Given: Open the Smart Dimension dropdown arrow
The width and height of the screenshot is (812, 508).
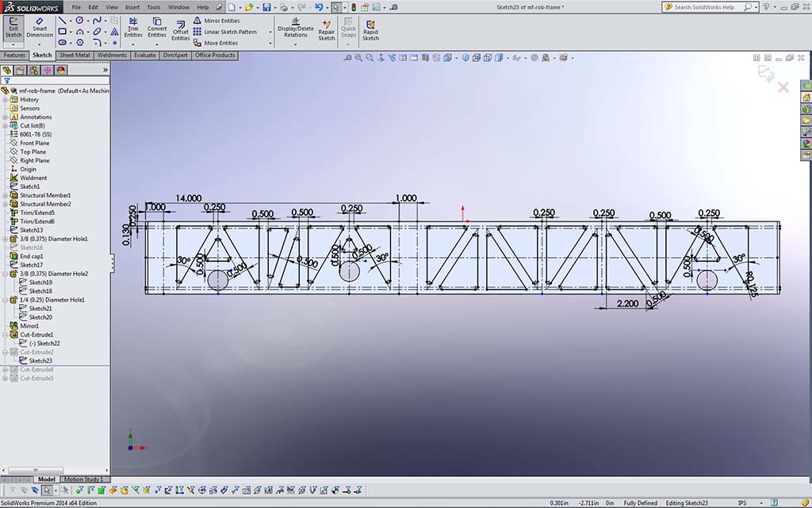Looking at the screenshot, I should tap(40, 44).
